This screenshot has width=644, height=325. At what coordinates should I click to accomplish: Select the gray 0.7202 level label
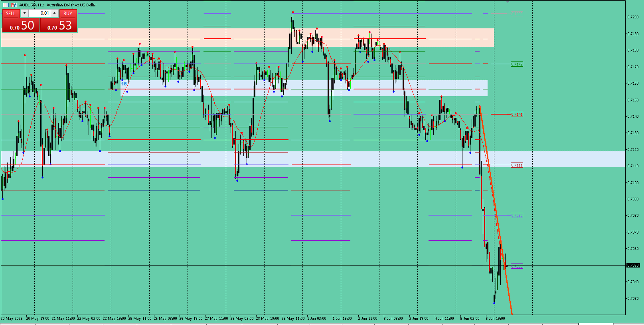[x=517, y=14]
